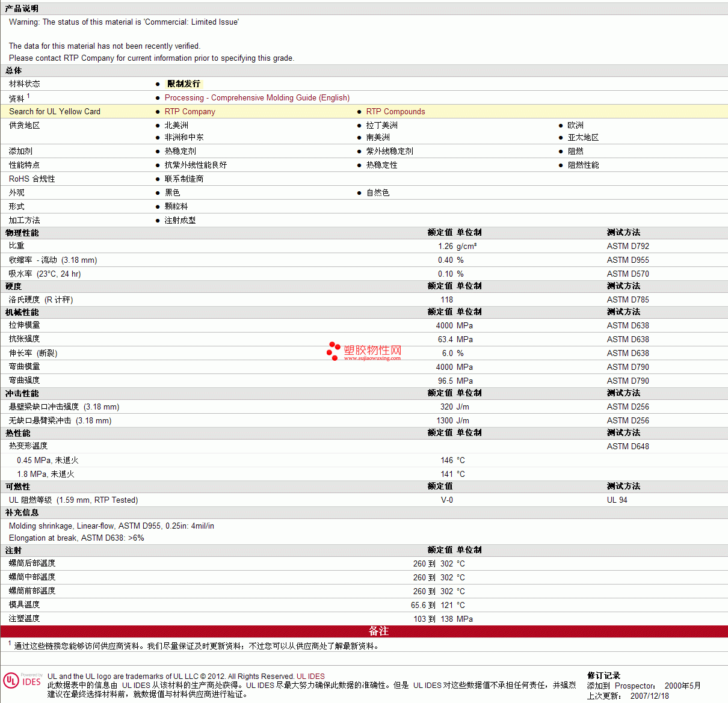Click the 自然色 appearance entry
The image size is (728, 703).
point(378,192)
